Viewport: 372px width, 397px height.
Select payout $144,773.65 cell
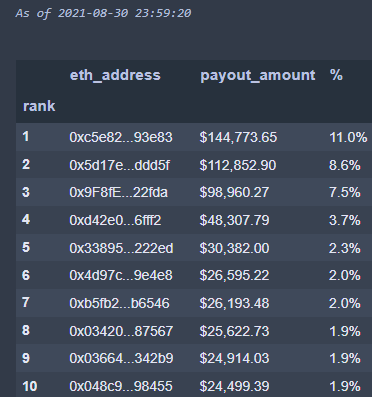click(238, 137)
